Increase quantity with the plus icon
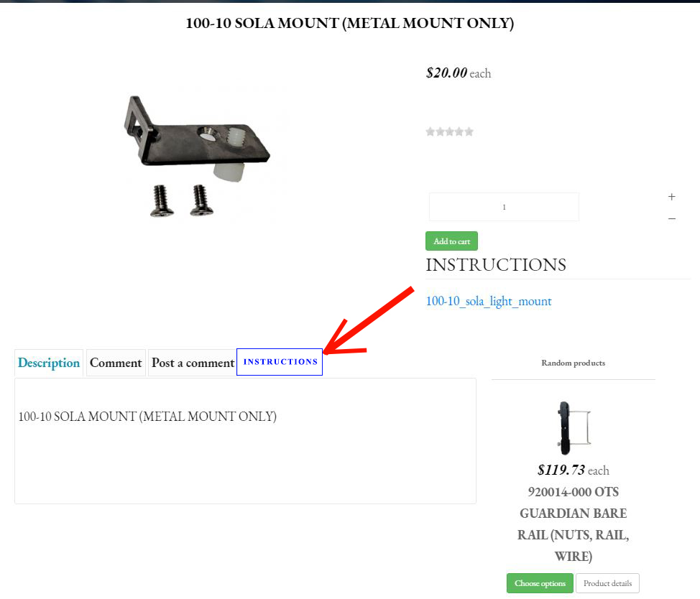Screen dimensions: 700x599 click(x=671, y=197)
